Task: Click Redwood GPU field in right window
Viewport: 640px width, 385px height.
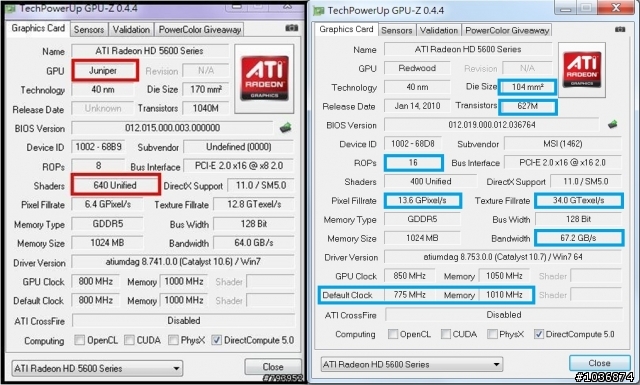Action: 417,68
